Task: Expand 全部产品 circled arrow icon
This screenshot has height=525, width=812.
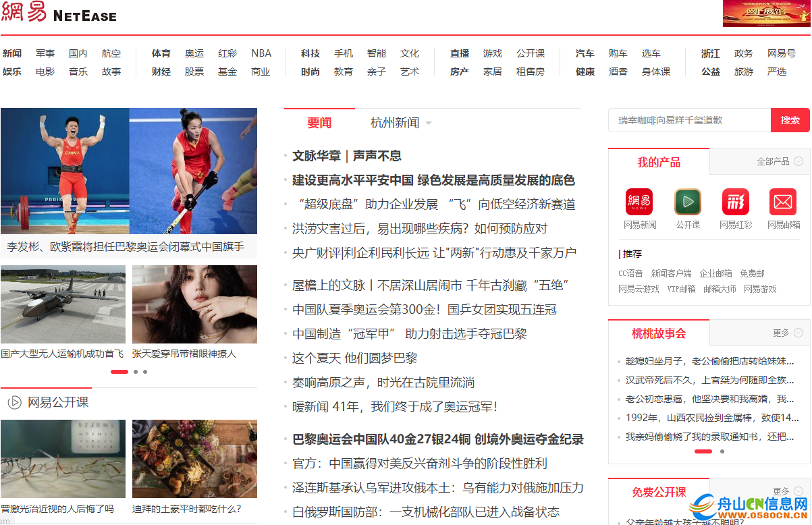Action: [799, 161]
